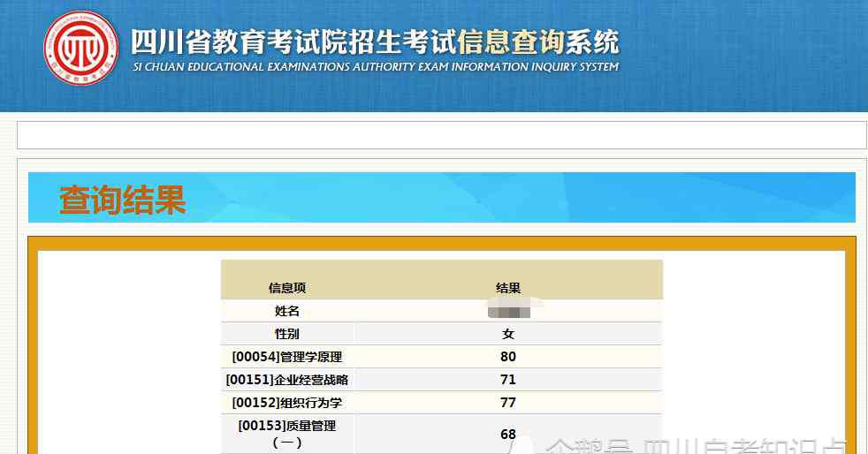The image size is (868, 454).
Task: Select the [00153]质量管理(一) course row
Action: [287, 434]
